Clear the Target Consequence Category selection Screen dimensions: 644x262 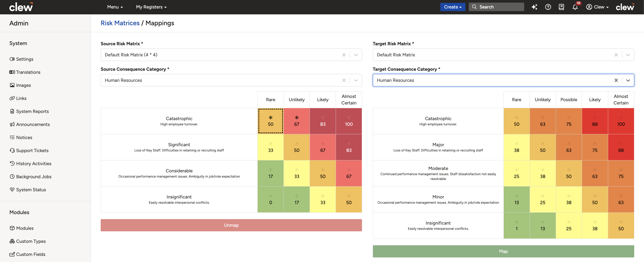(616, 80)
